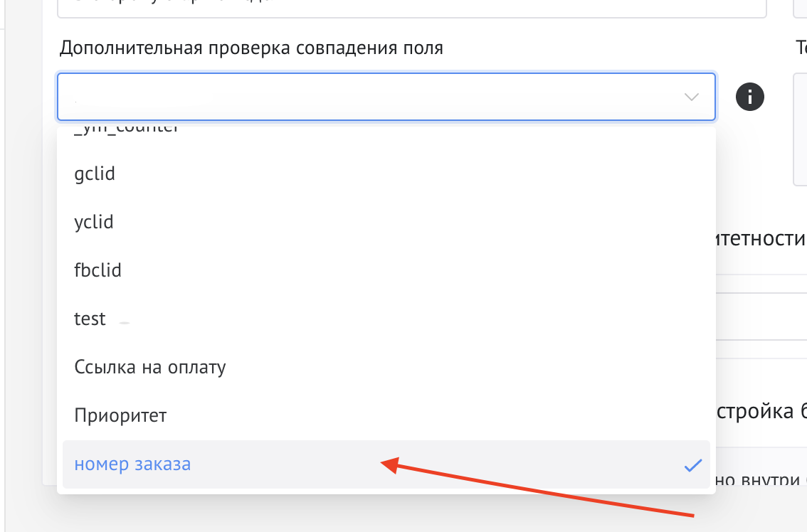Click the label above the right text area
807x532 pixels.
tap(801, 48)
